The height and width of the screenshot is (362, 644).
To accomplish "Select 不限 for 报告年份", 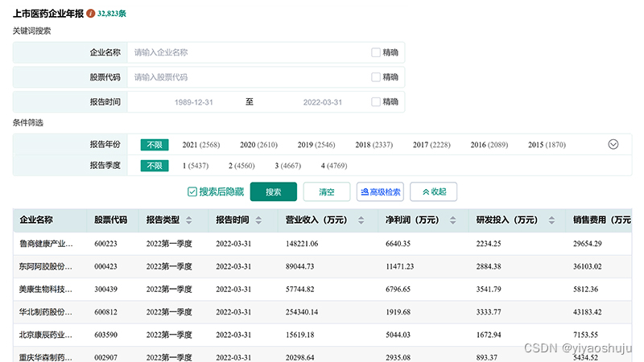I will tap(155, 145).
